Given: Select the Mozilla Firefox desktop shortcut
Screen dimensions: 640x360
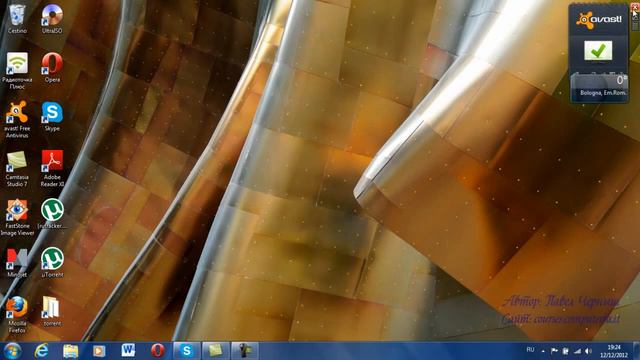Looking at the screenshot, I should click(17, 314).
